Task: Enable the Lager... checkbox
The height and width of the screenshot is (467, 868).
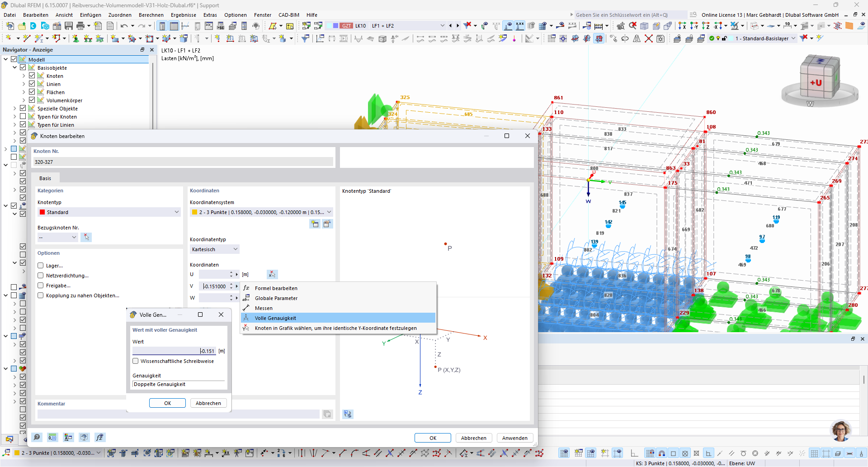Action: [x=41, y=266]
